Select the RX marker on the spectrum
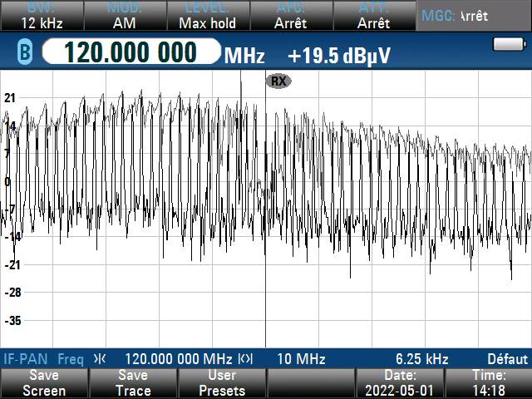The image size is (532, 399). (x=278, y=81)
